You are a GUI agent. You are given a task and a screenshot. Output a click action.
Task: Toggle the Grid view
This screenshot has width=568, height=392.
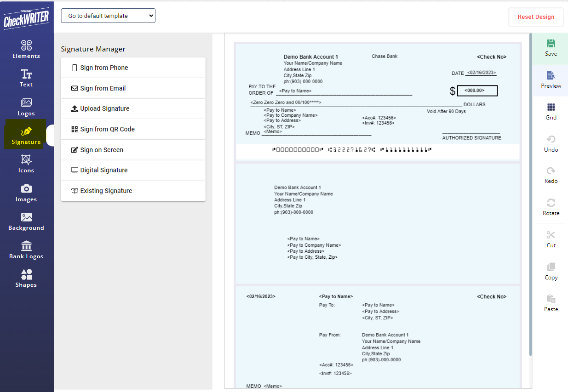click(551, 112)
